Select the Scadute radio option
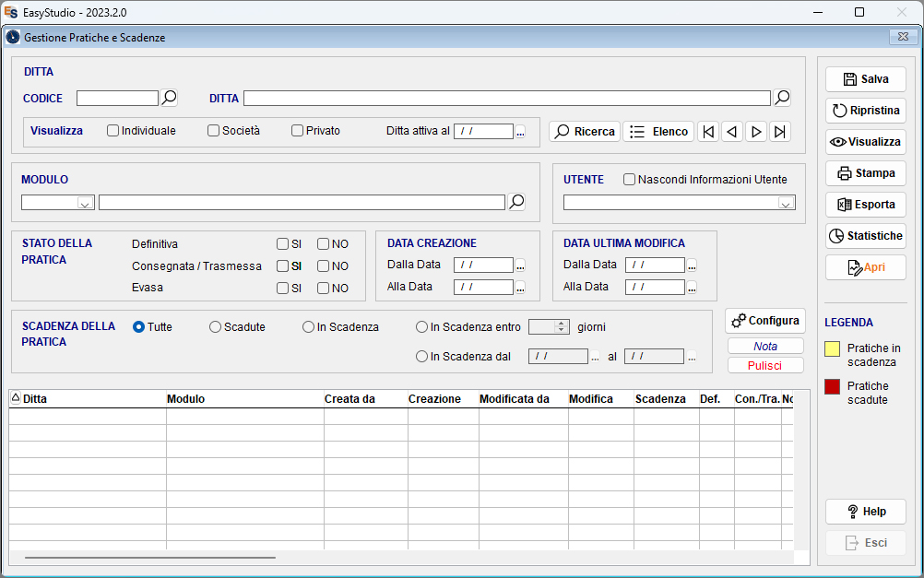This screenshot has width=924, height=578. point(215,327)
